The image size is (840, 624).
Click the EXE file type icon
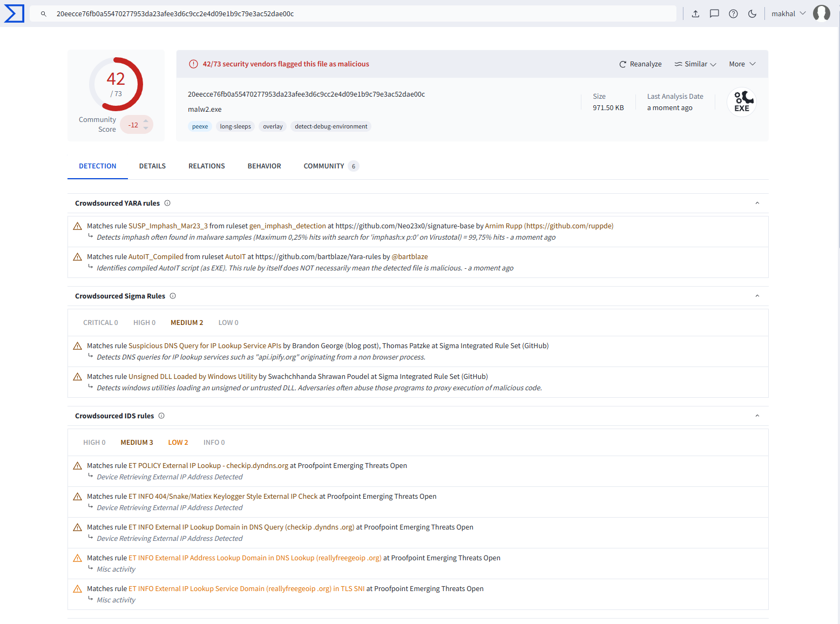click(742, 101)
